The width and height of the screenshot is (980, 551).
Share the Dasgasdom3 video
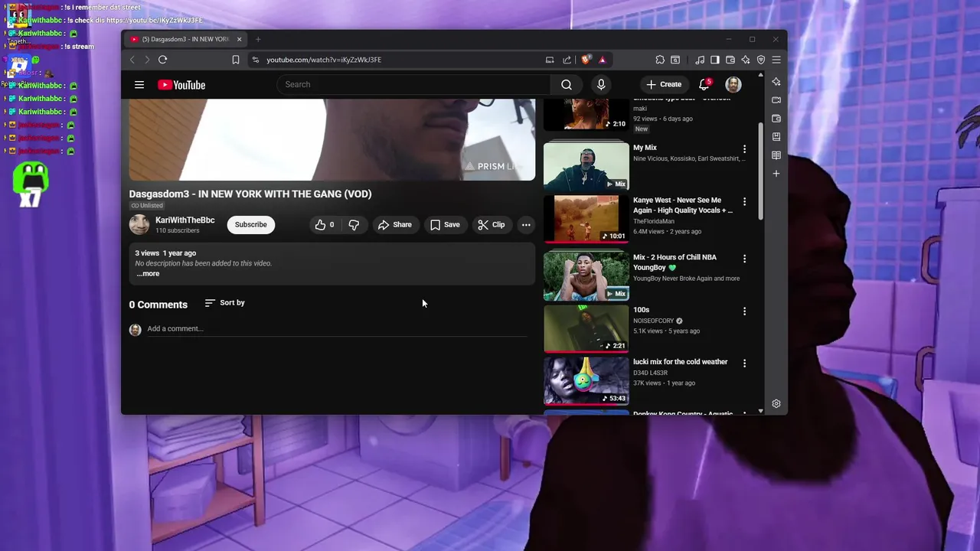[x=395, y=225]
